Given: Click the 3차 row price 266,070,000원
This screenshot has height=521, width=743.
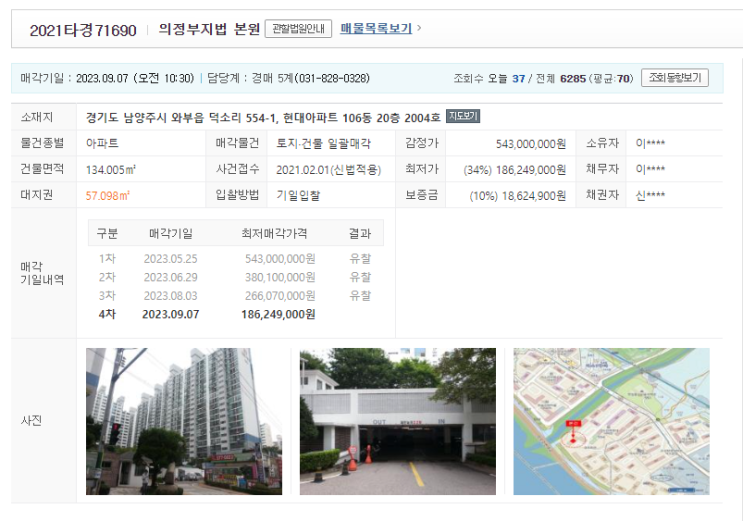Looking at the screenshot, I should [280, 296].
